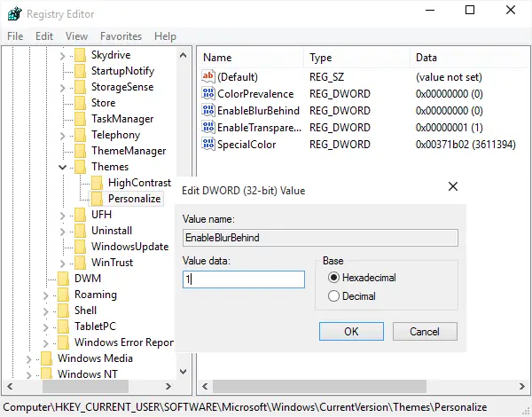Expand the StorageSense key
Viewport: 532px width, 417px height.
[62, 88]
